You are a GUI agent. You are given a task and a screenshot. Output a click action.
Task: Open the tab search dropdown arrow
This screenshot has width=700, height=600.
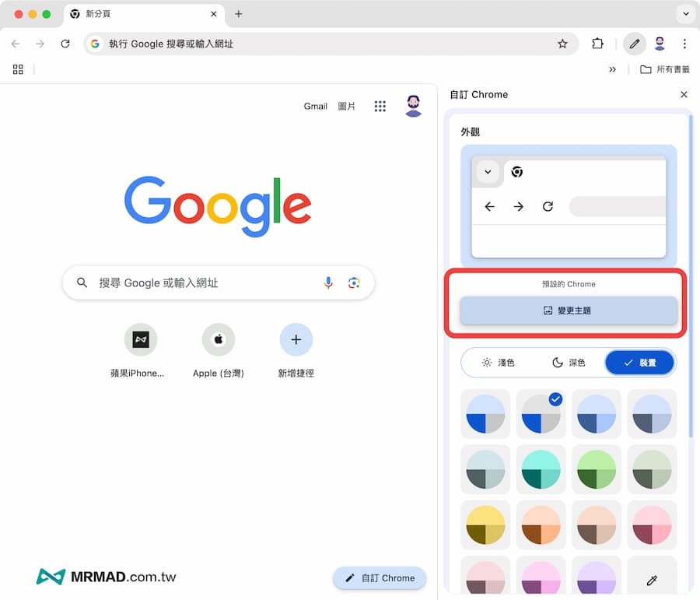point(684,14)
